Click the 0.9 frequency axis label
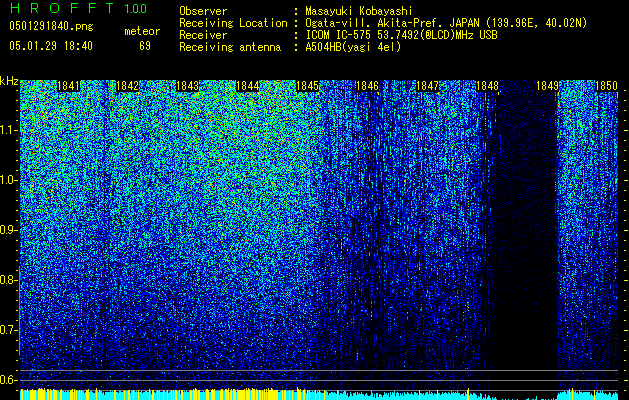Screen dimensions: 629x400 point(7,230)
